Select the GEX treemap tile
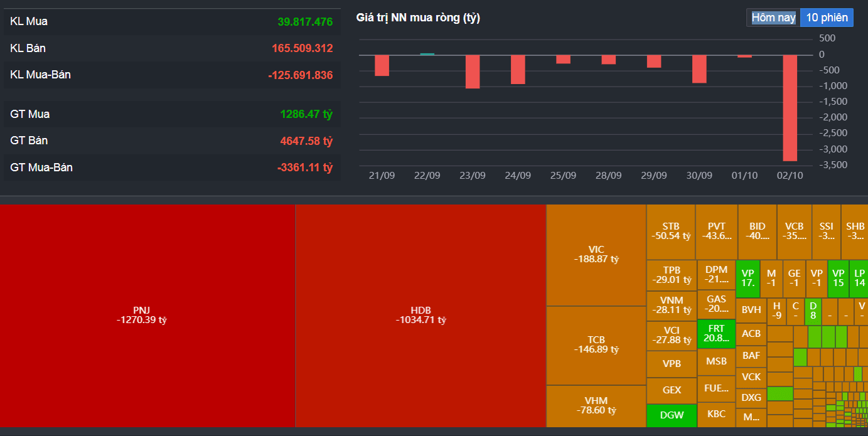 (672, 390)
